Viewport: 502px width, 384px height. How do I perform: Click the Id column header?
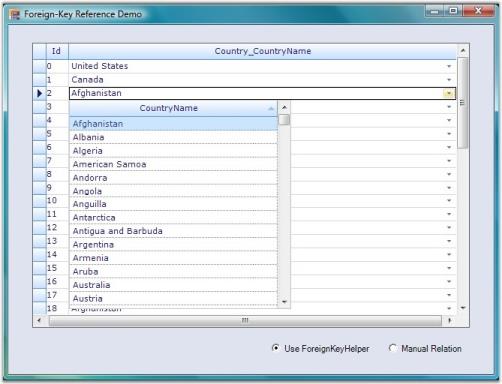(x=57, y=51)
